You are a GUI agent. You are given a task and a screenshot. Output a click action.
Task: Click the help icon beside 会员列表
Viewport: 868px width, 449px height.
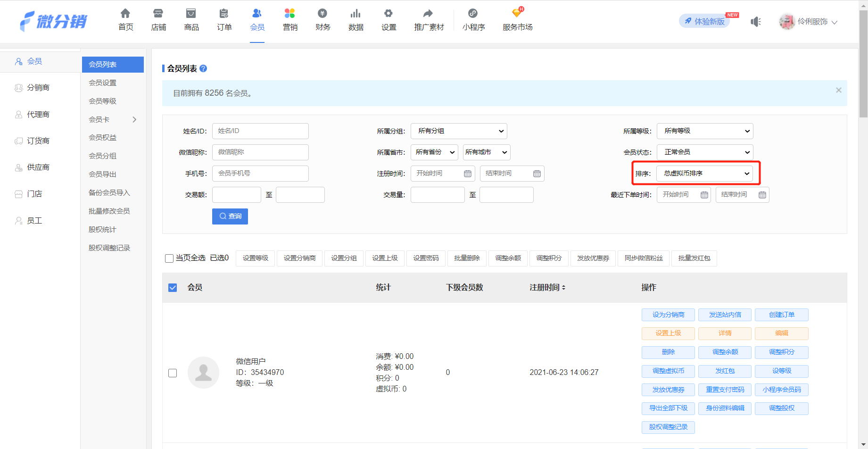coord(203,68)
